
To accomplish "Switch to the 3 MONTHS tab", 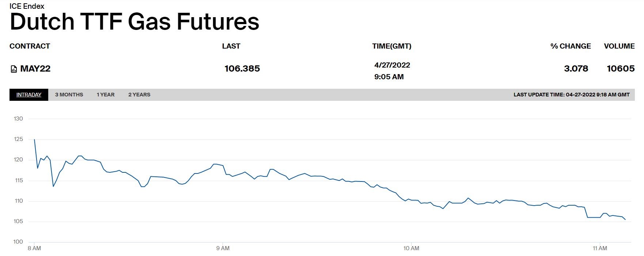I will pyautogui.click(x=69, y=95).
